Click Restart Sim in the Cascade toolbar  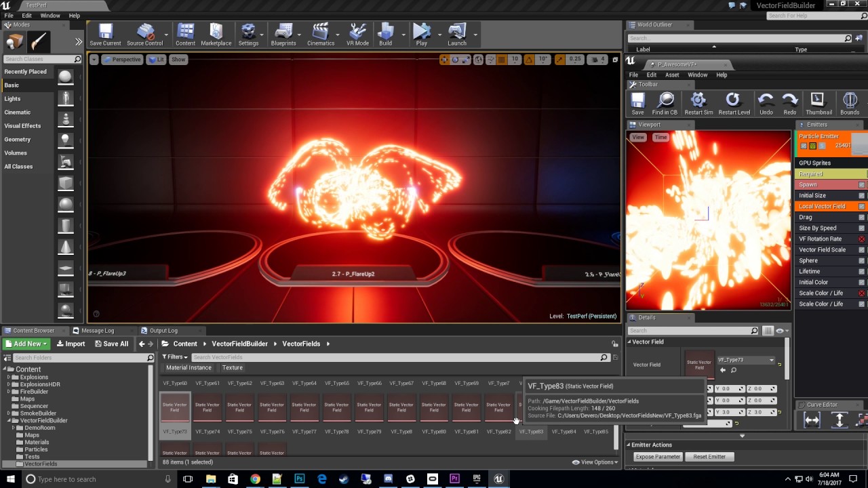[698, 104]
